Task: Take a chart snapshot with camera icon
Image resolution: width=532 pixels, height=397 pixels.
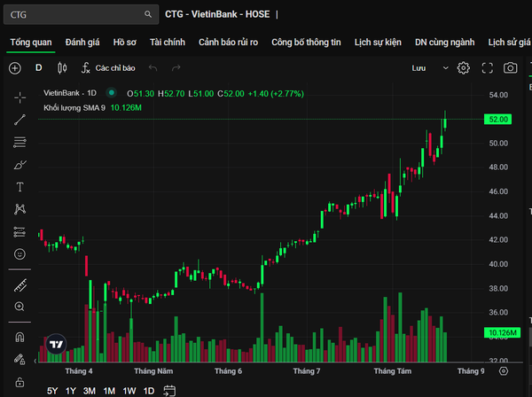Action: coord(511,68)
